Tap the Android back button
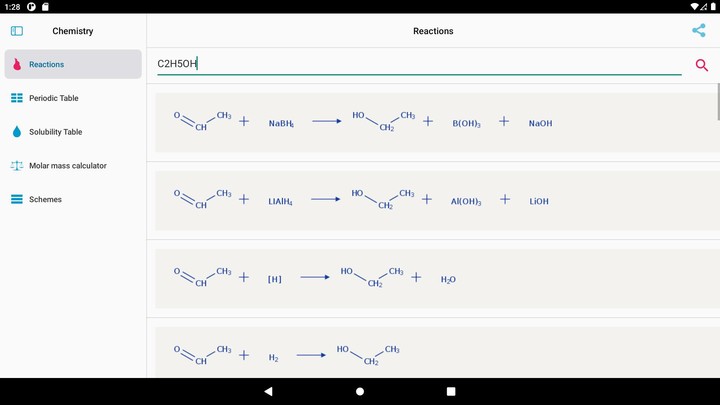Viewport: 720px width, 405px height. tap(269, 391)
